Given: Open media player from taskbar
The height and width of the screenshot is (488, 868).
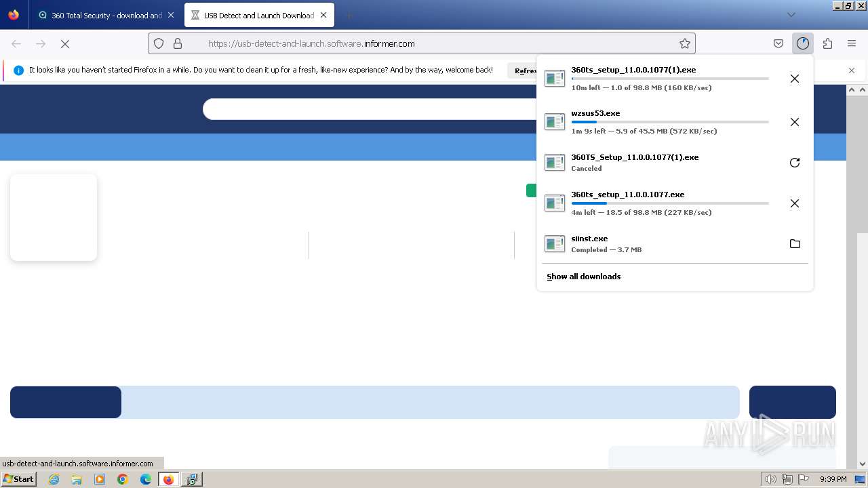Looking at the screenshot, I should 100,479.
